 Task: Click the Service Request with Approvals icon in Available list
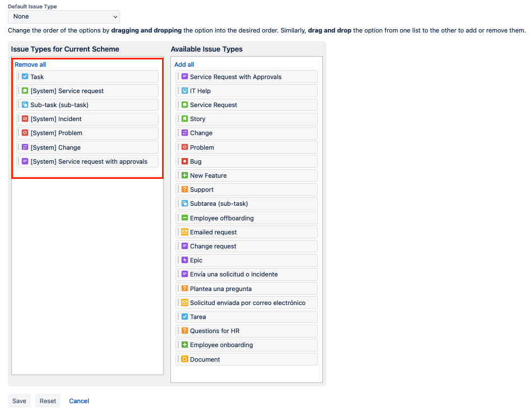click(184, 76)
